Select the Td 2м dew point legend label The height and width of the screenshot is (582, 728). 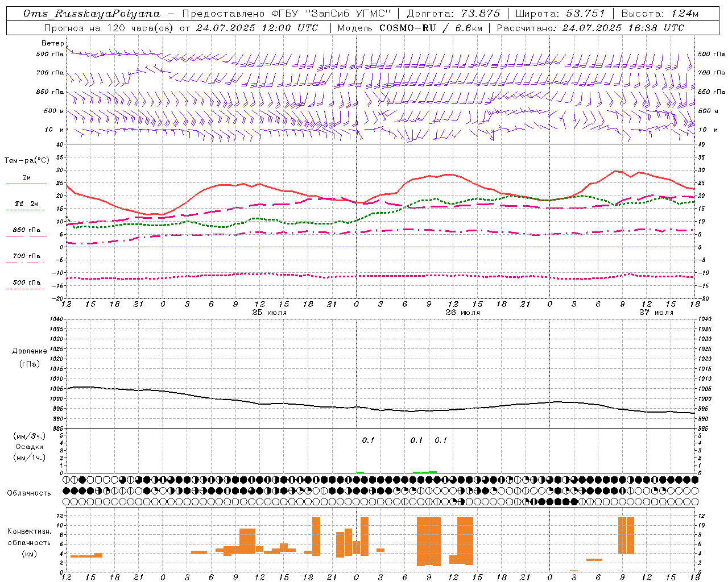pos(27,203)
